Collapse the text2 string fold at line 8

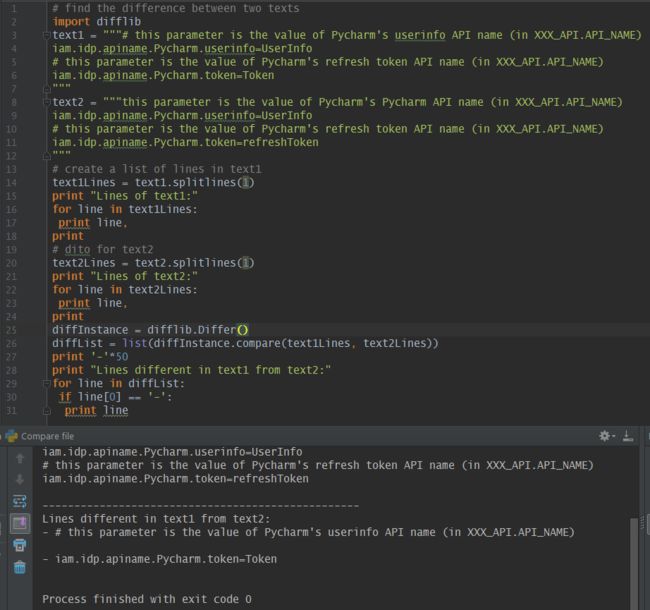pyautogui.click(x=46, y=102)
